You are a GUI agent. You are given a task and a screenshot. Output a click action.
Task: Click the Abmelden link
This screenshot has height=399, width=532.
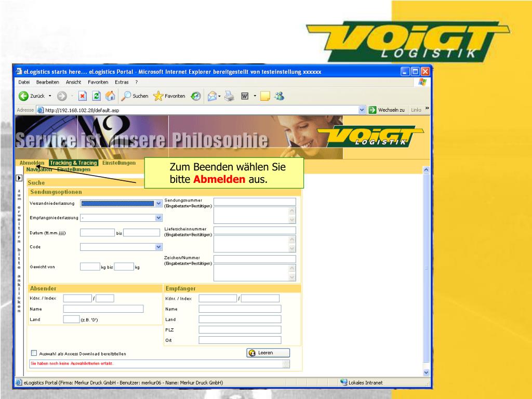click(32, 163)
